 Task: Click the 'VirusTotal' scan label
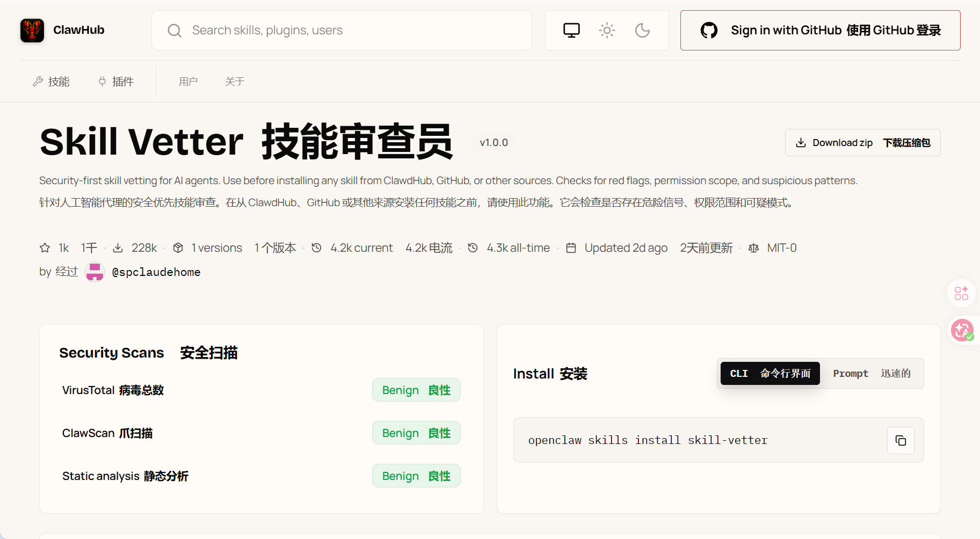pyautogui.click(x=89, y=390)
